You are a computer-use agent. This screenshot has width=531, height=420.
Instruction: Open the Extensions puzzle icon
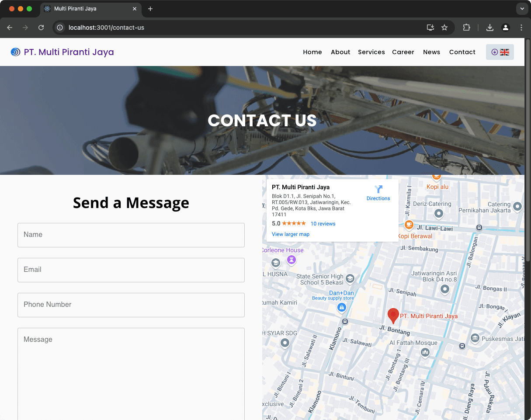466,28
